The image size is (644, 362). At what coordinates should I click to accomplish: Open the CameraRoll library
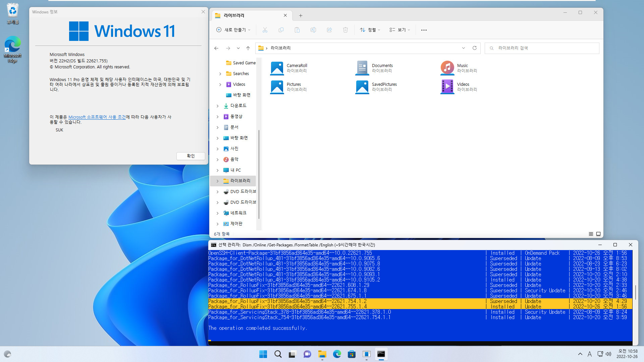[x=289, y=68]
